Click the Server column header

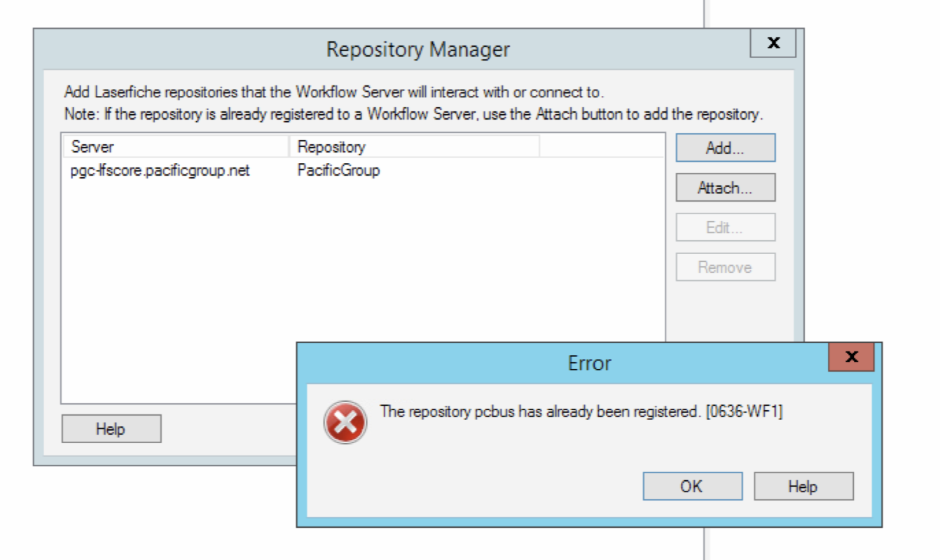pyautogui.click(x=175, y=147)
